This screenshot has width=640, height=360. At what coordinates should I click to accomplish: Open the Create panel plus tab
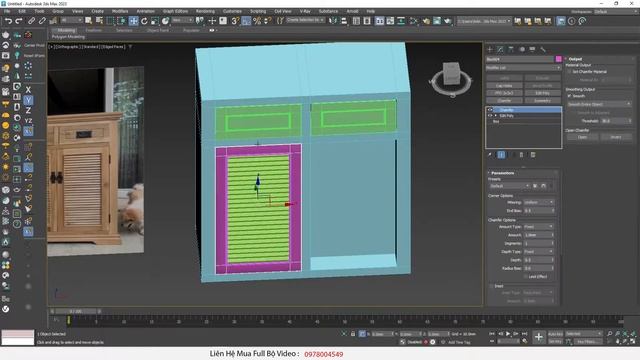coord(490,49)
